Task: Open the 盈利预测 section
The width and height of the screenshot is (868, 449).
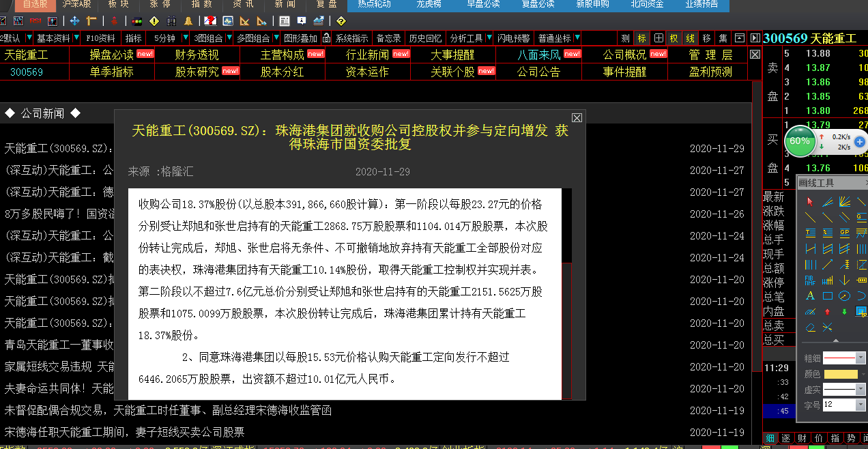Action: [x=710, y=72]
